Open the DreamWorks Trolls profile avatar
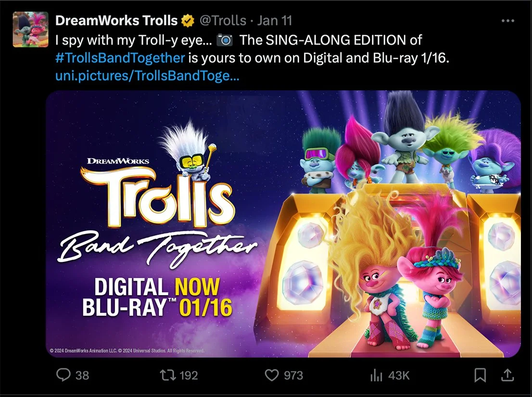 [30, 29]
